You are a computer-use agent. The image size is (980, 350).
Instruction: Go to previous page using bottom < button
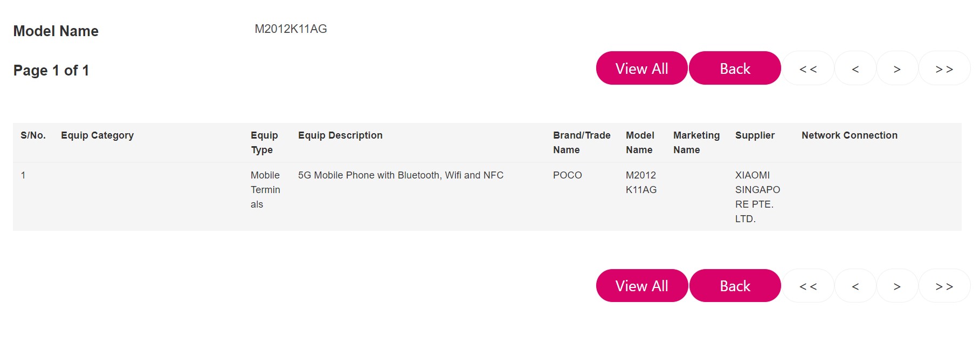(855, 286)
